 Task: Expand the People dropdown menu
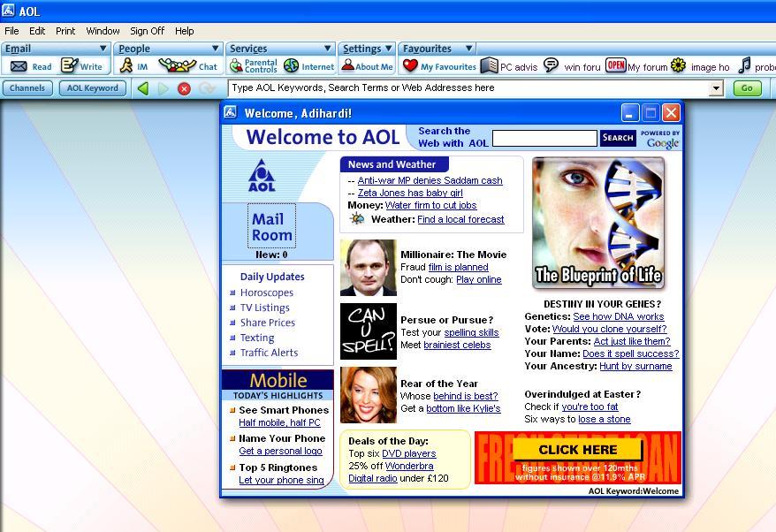pos(216,49)
